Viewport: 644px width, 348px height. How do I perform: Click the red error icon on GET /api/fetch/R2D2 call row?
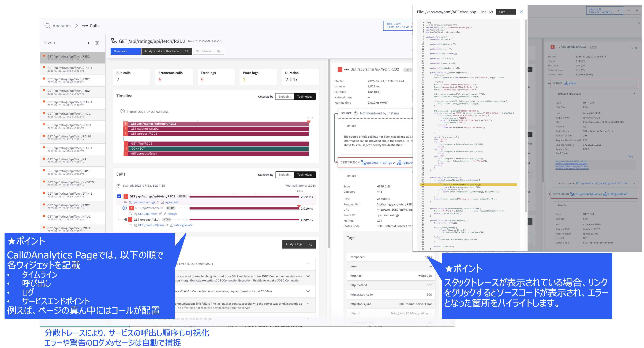pyautogui.click(x=132, y=208)
